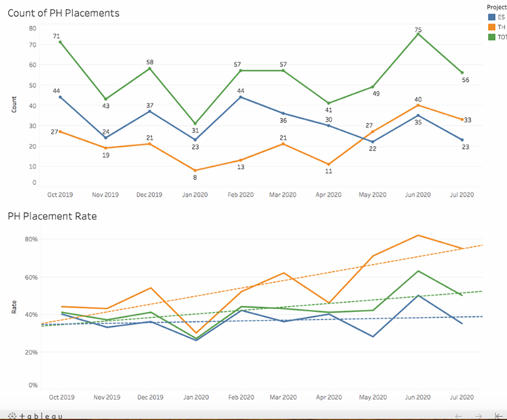Select the blue ES legend swatch
The height and width of the screenshot is (420, 507).
point(491,17)
